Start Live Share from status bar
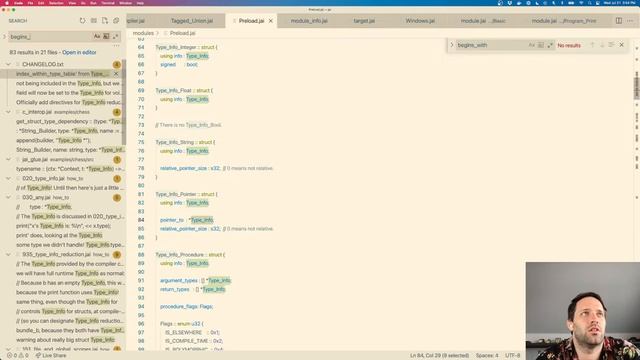640x360 pixels. click(51, 356)
